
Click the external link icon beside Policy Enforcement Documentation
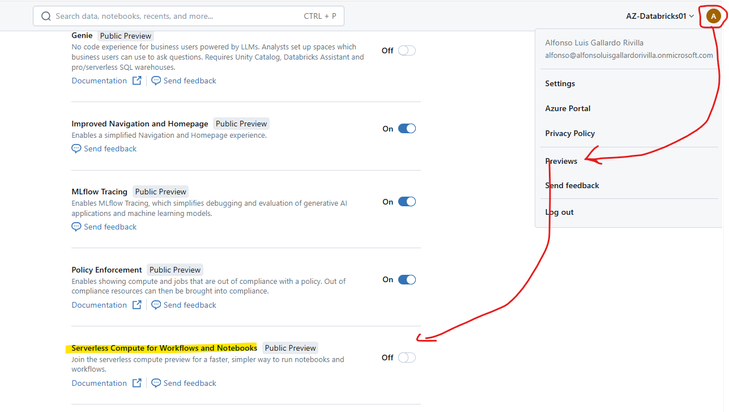click(x=136, y=305)
